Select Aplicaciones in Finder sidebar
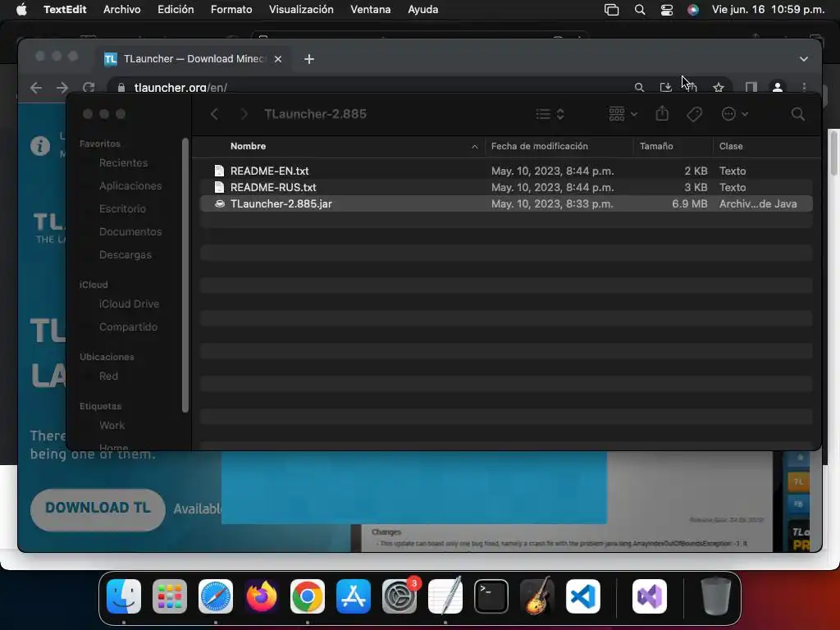This screenshot has width=840, height=630. [x=130, y=186]
